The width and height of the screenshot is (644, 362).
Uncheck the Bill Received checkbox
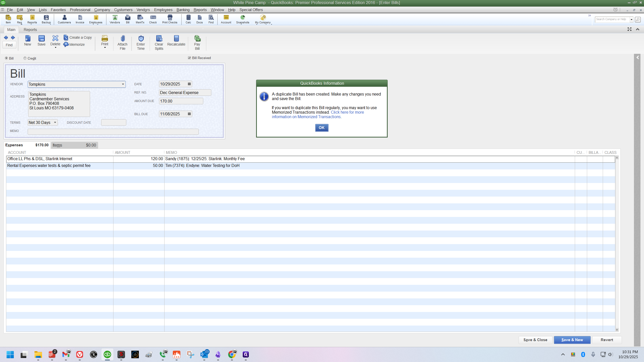coord(189,58)
